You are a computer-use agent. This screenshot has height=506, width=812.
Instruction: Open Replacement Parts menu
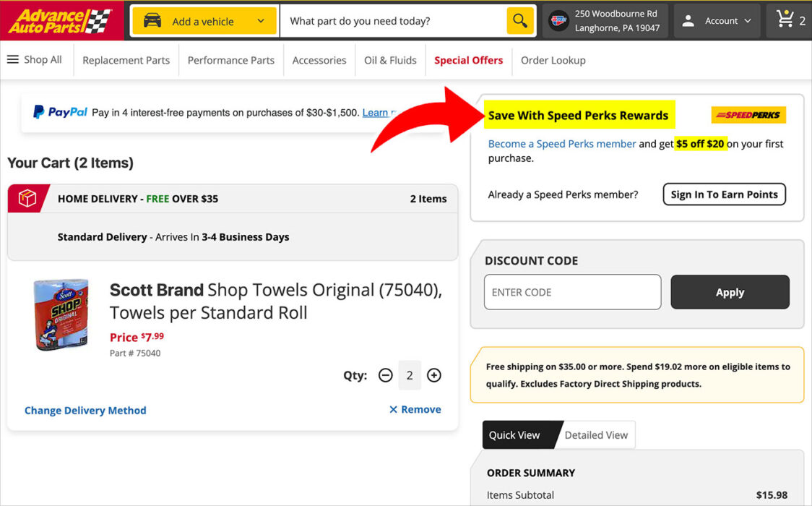coord(126,60)
